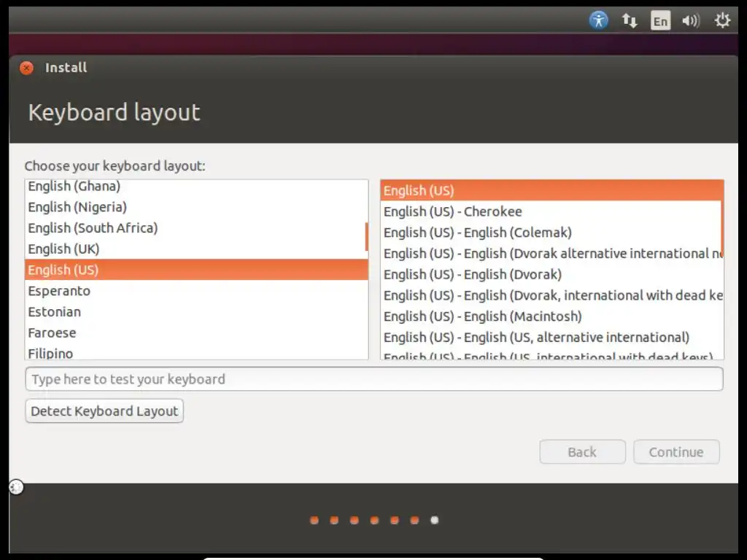747x560 pixels.
Task: Click the En keyboard language indicator
Action: pos(660,20)
